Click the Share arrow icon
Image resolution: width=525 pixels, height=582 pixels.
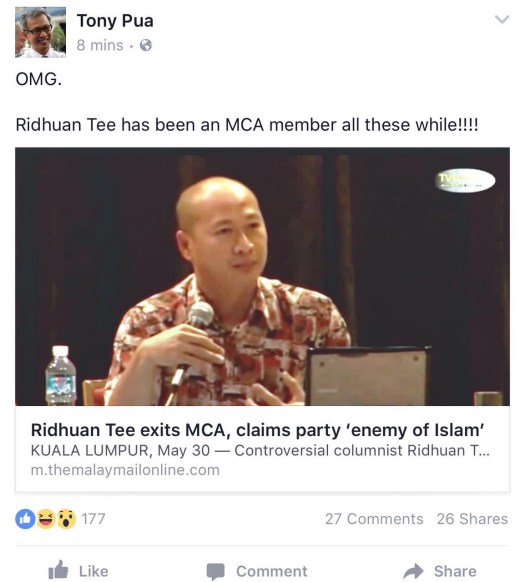[x=413, y=571]
